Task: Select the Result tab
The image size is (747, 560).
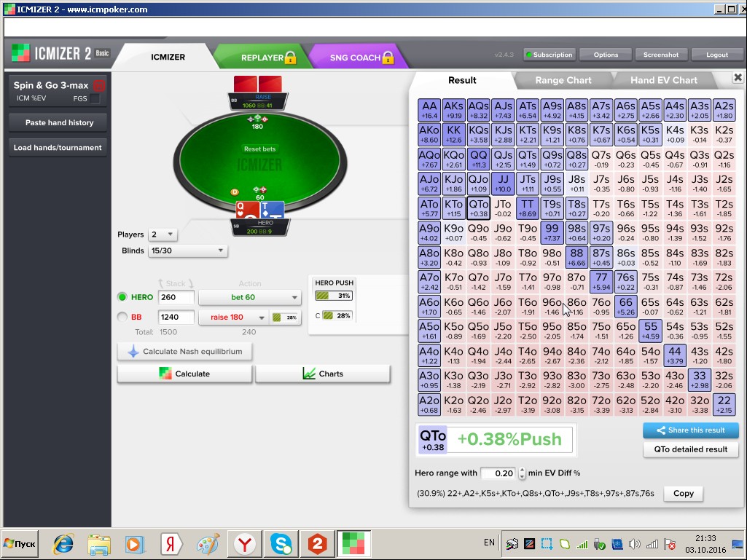Action: (x=462, y=80)
